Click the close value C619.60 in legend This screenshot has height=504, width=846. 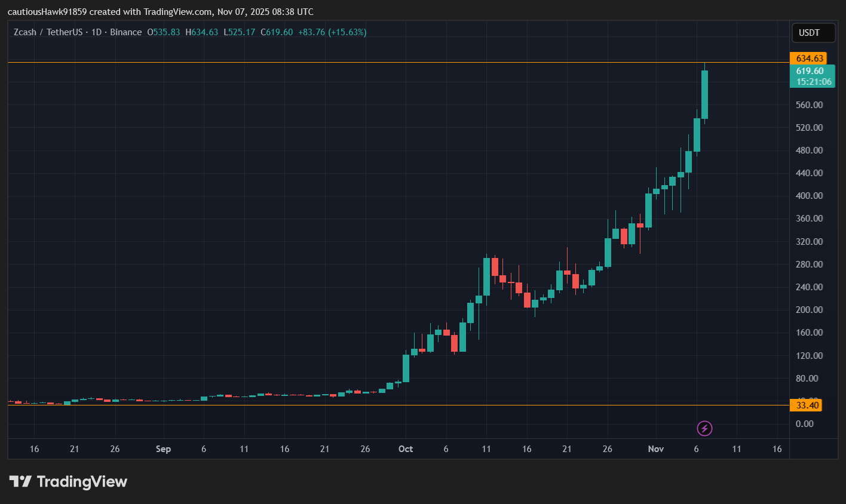point(276,32)
